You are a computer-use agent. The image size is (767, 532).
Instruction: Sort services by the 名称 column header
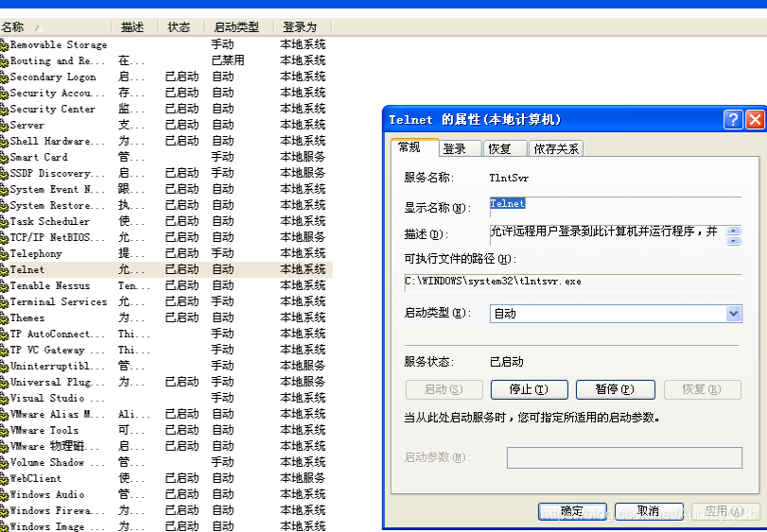56,26
